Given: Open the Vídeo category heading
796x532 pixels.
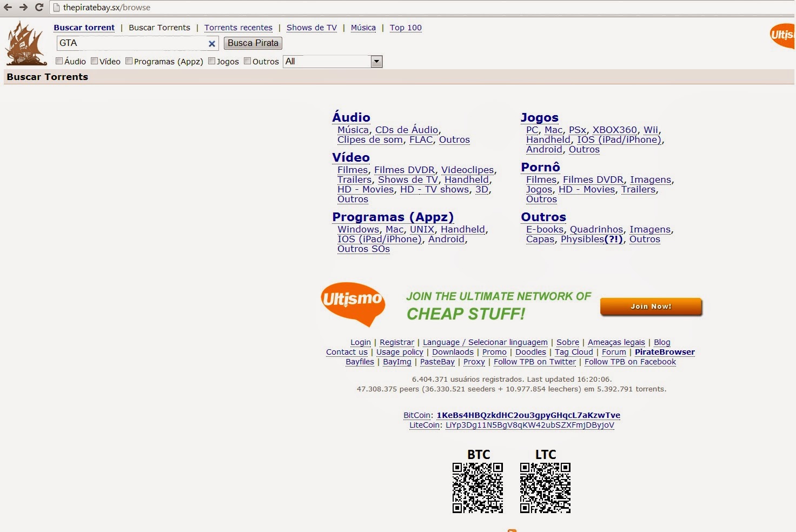Looking at the screenshot, I should pos(351,157).
